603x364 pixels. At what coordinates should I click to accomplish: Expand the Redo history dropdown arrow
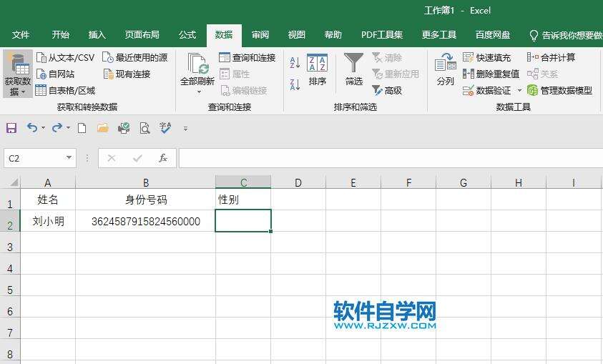(x=68, y=128)
